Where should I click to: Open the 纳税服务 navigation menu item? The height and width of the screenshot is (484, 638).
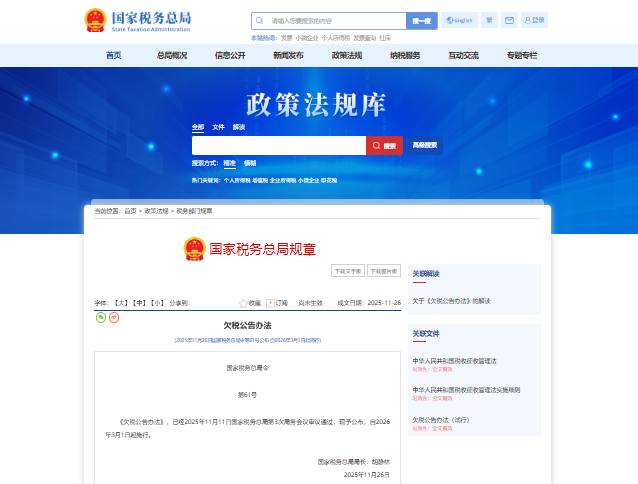405,55
